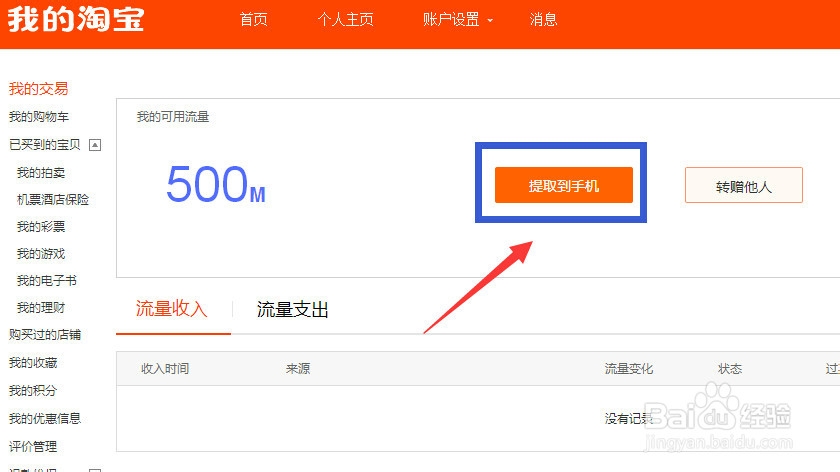Select 我的拍卖 in the sidebar
Screen dimensions: 840x472
pyautogui.click(x=41, y=173)
